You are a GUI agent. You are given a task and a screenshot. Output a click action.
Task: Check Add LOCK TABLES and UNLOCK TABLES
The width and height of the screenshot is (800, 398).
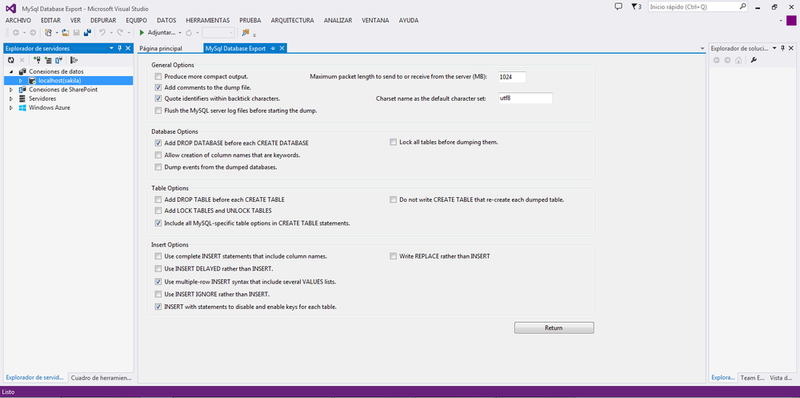click(x=158, y=211)
